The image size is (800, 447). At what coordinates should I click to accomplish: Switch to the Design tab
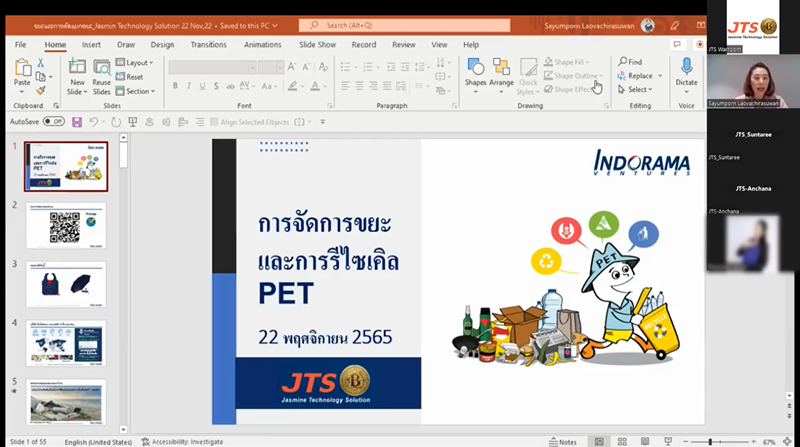click(162, 44)
